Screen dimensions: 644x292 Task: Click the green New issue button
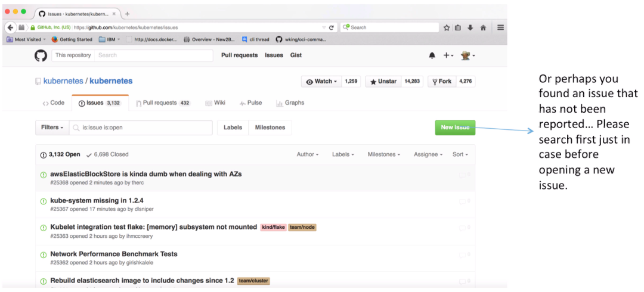[454, 128]
